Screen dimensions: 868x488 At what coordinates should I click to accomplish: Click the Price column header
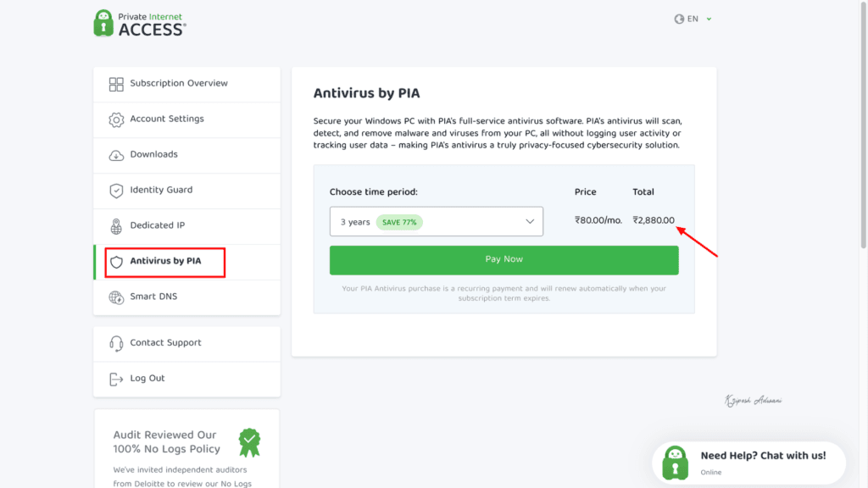coord(585,192)
